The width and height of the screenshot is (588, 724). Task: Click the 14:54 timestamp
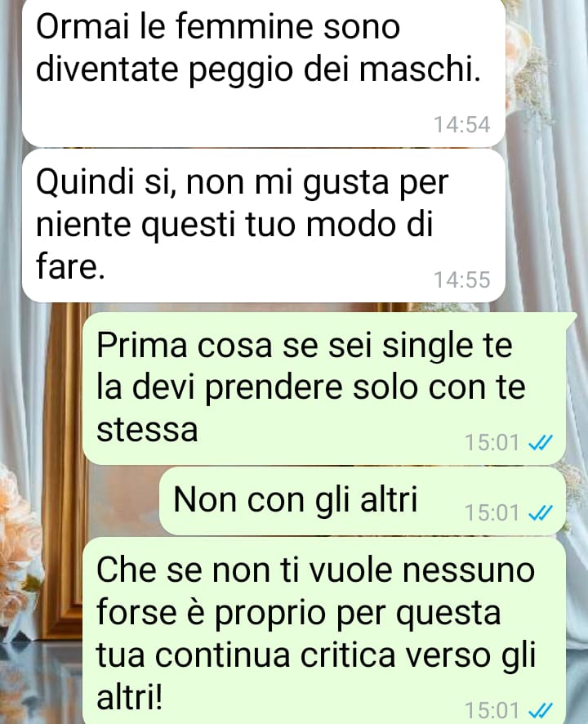pos(462,125)
